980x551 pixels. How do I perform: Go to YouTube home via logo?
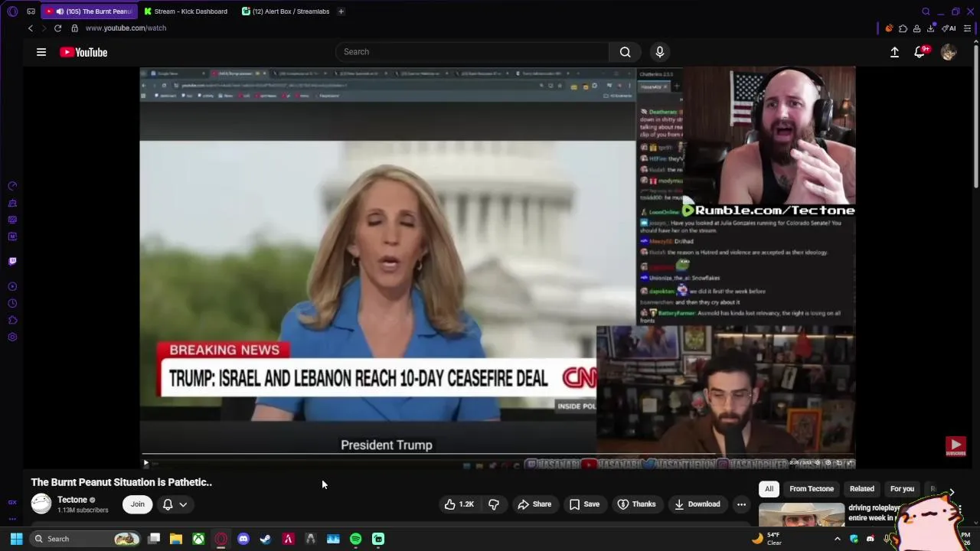click(x=83, y=52)
